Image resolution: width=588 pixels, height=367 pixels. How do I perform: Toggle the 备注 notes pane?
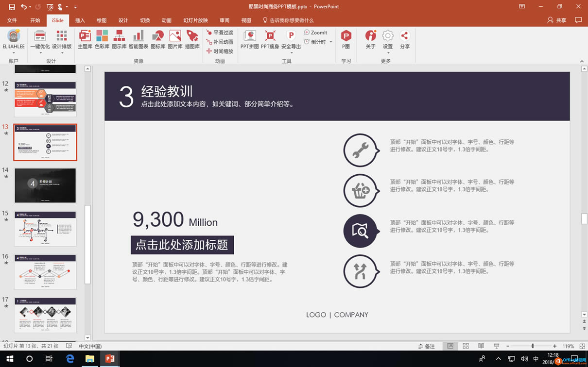coord(427,346)
